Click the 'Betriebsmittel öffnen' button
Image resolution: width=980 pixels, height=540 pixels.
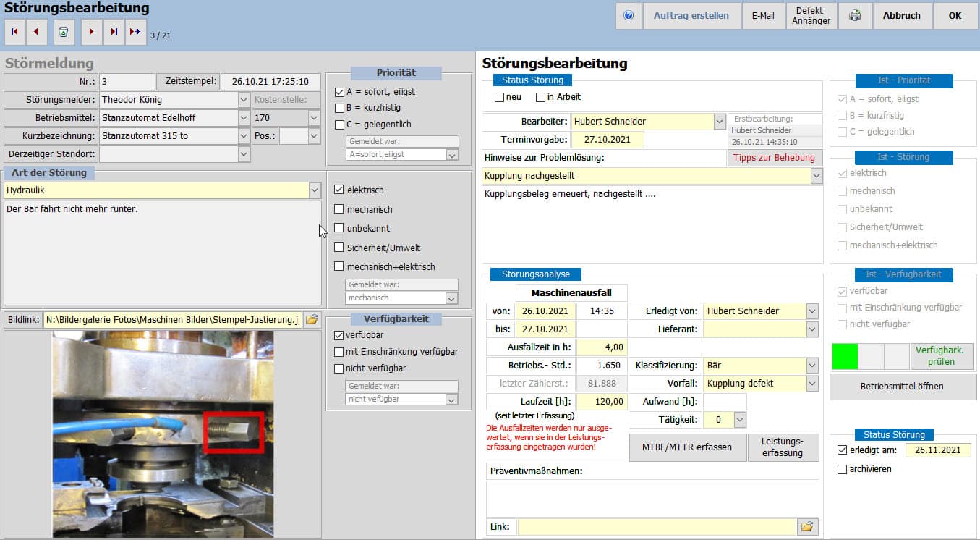(x=902, y=387)
